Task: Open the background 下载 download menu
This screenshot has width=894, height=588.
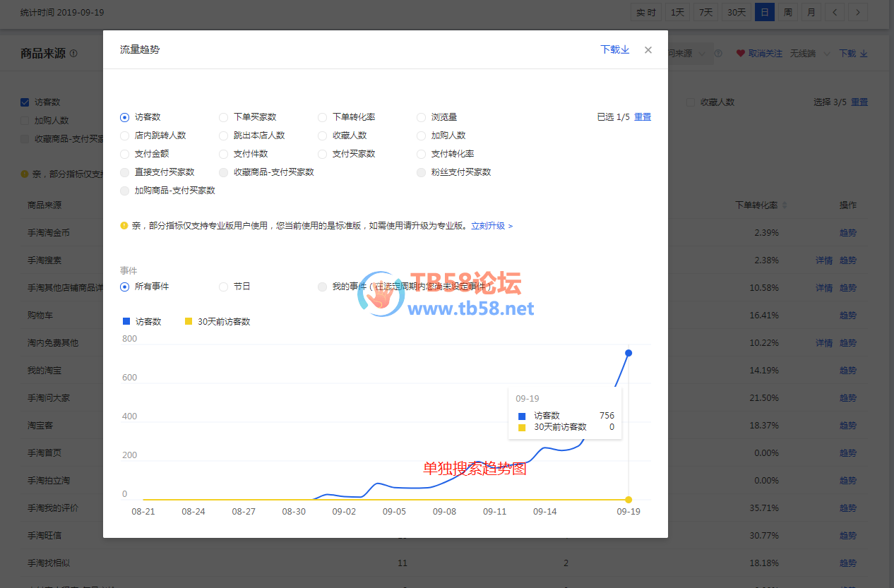Action: click(x=852, y=54)
